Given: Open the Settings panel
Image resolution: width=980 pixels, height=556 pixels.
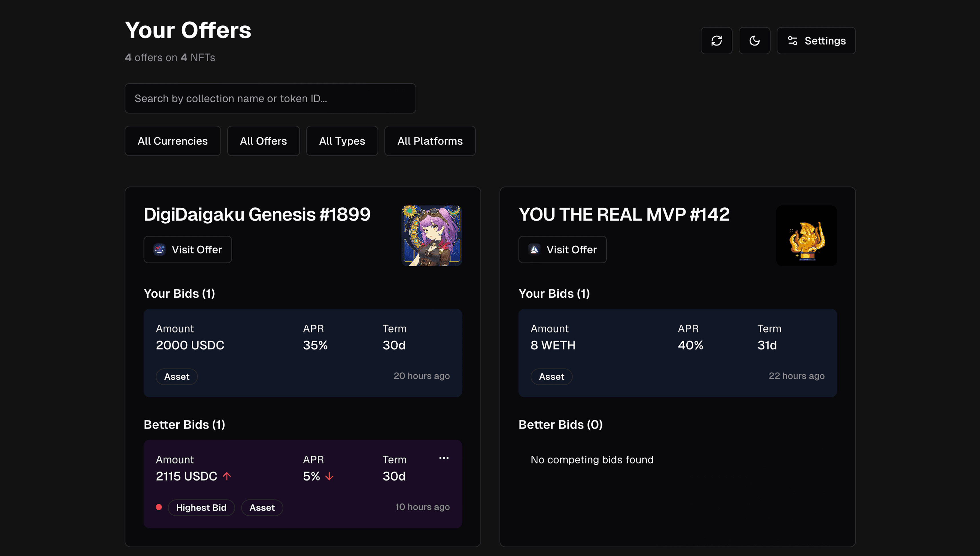Looking at the screenshot, I should [x=816, y=41].
